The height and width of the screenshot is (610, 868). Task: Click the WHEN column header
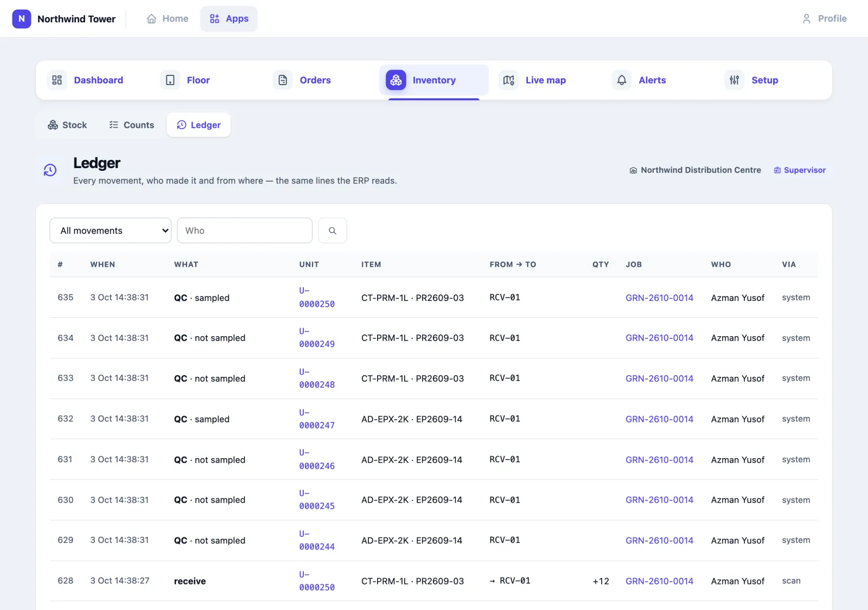[103, 265]
